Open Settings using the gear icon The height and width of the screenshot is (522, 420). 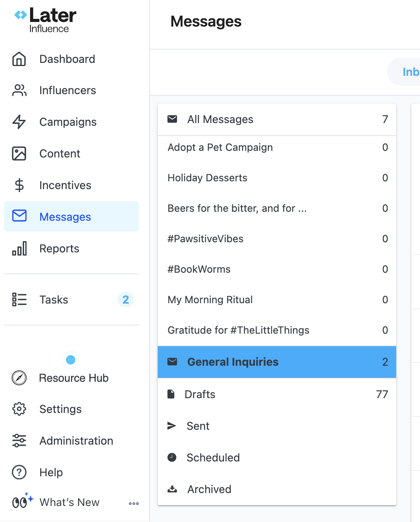click(19, 409)
